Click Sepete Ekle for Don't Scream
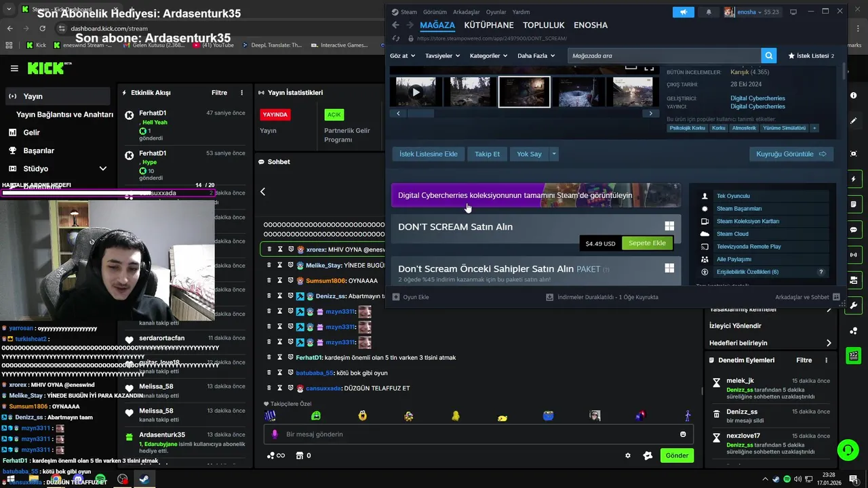 click(647, 243)
